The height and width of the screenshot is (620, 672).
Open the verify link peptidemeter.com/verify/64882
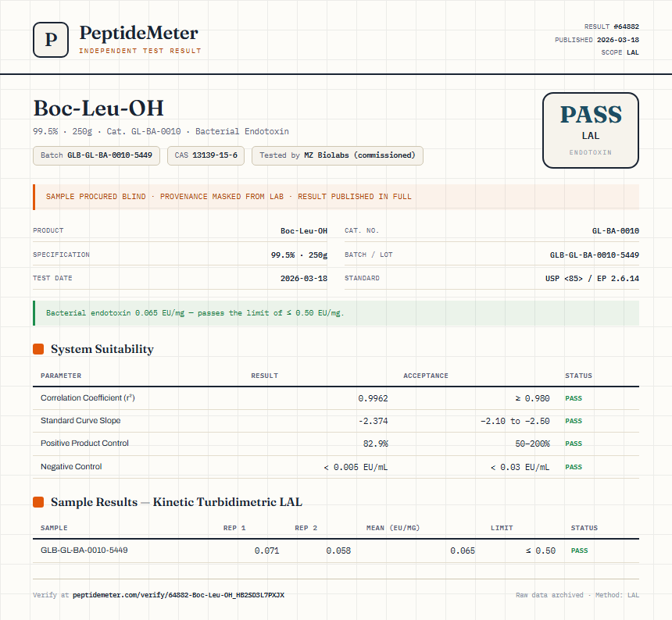tap(178, 595)
